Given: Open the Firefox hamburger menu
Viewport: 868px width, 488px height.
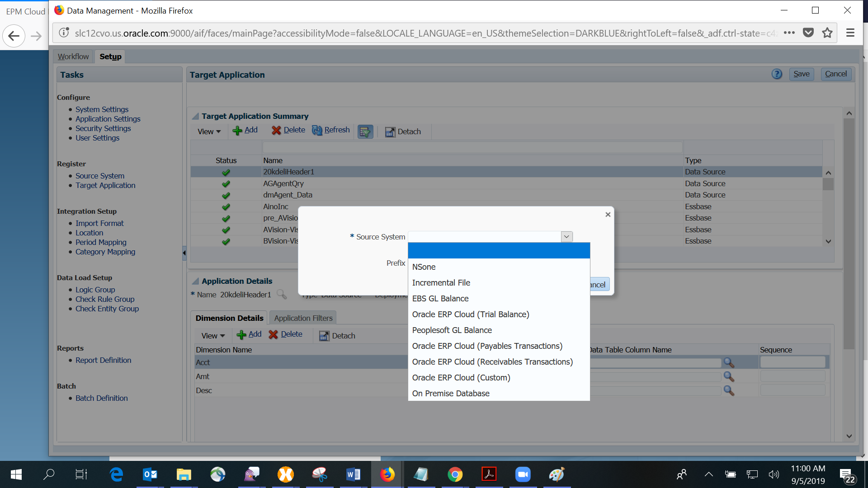Looking at the screenshot, I should (850, 33).
